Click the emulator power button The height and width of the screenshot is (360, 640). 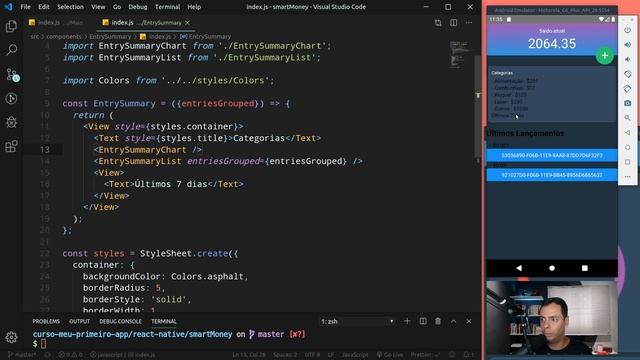coord(628,30)
